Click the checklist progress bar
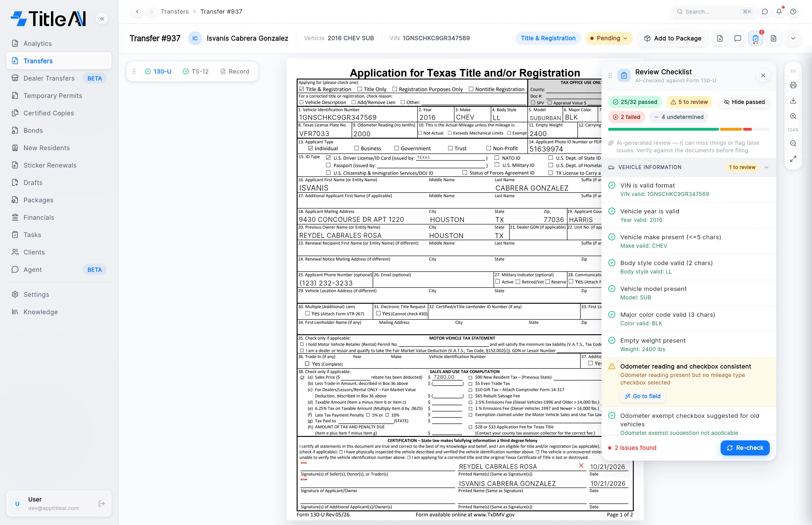 coord(689,129)
